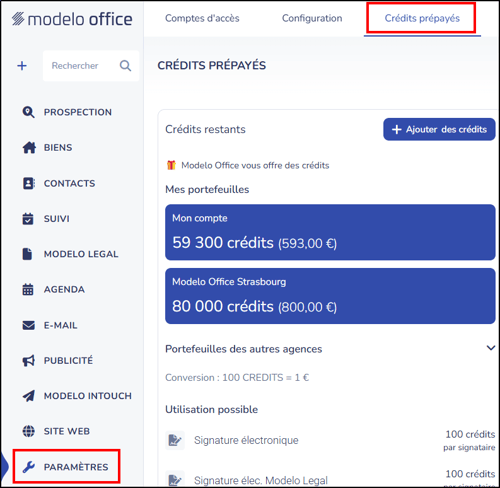Click Portefeuilles des autres agences heading

[x=244, y=349]
